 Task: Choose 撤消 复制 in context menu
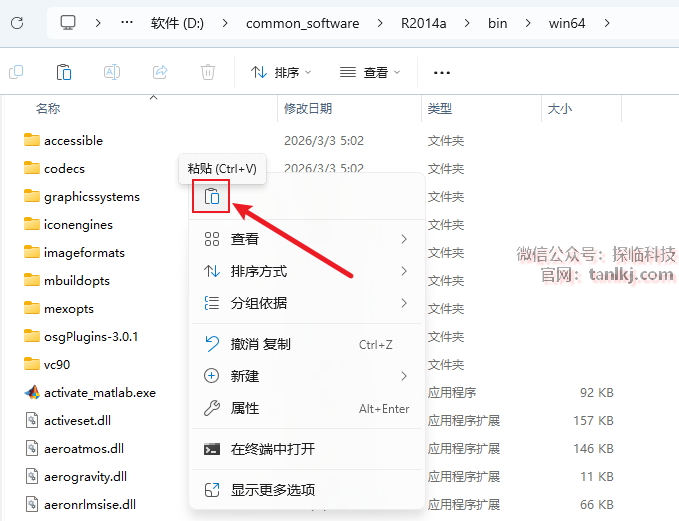307,344
